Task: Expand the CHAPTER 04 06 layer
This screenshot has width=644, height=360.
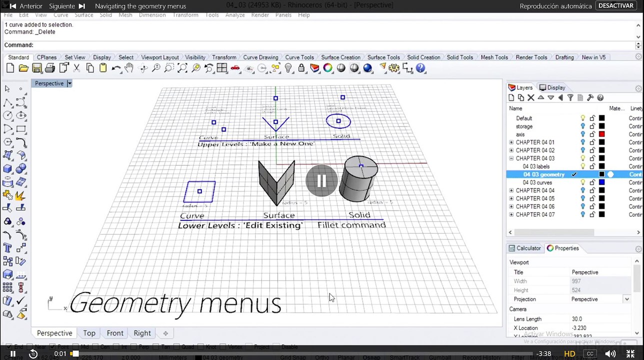Action: [511, 206]
